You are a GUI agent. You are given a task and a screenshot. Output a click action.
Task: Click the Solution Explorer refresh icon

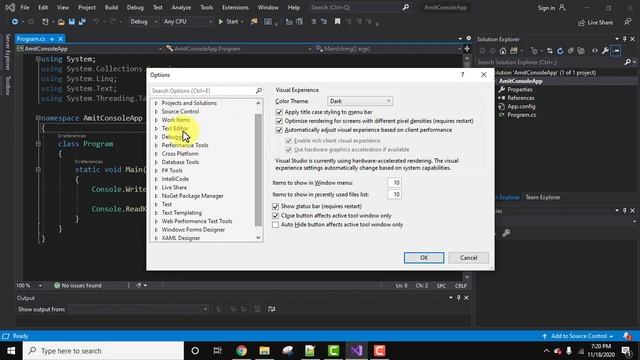click(560, 51)
